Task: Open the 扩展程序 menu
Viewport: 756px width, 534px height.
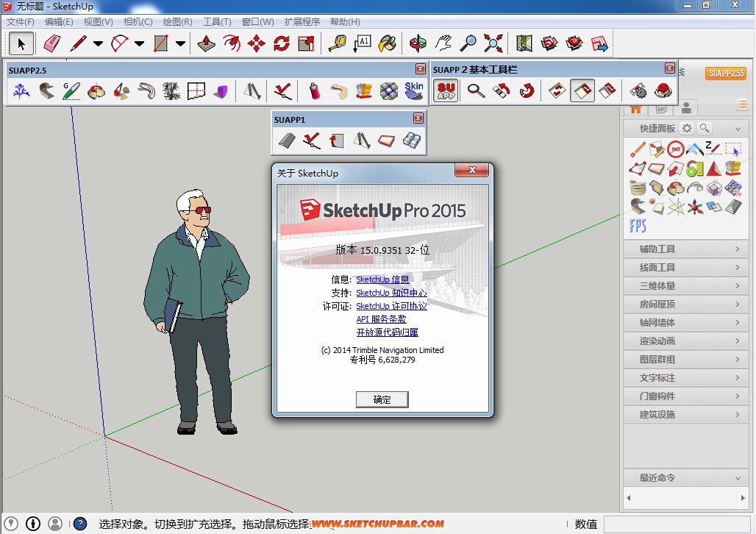Action: point(302,22)
